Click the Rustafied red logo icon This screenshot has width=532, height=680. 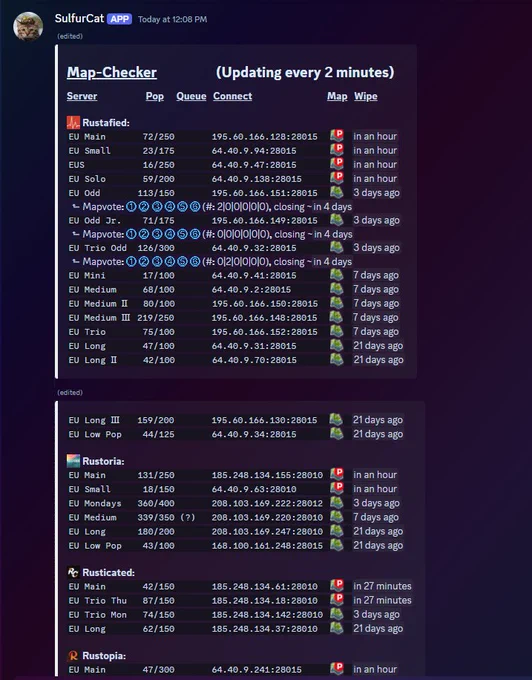[x=73, y=122]
